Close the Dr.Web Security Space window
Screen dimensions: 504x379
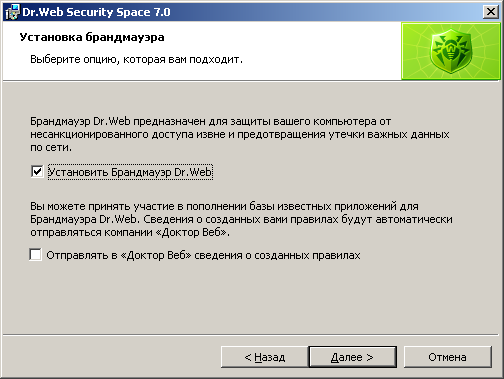tap(491, 12)
